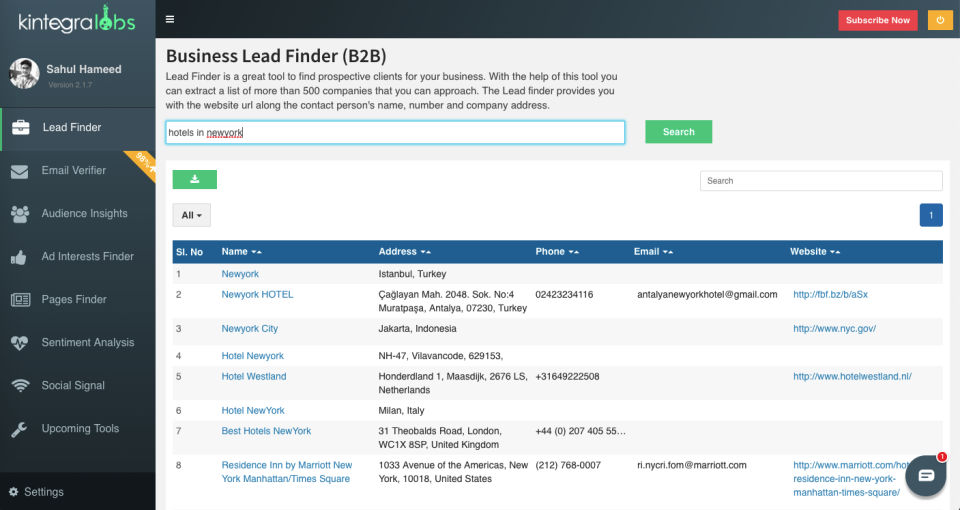Toggle the hamburger sidebar menu icon
This screenshot has height=510, width=960.
(x=170, y=19)
